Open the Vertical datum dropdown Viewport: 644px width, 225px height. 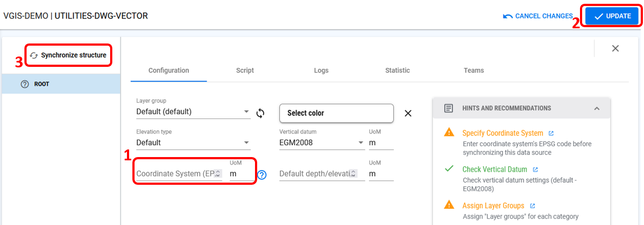pyautogui.click(x=322, y=143)
